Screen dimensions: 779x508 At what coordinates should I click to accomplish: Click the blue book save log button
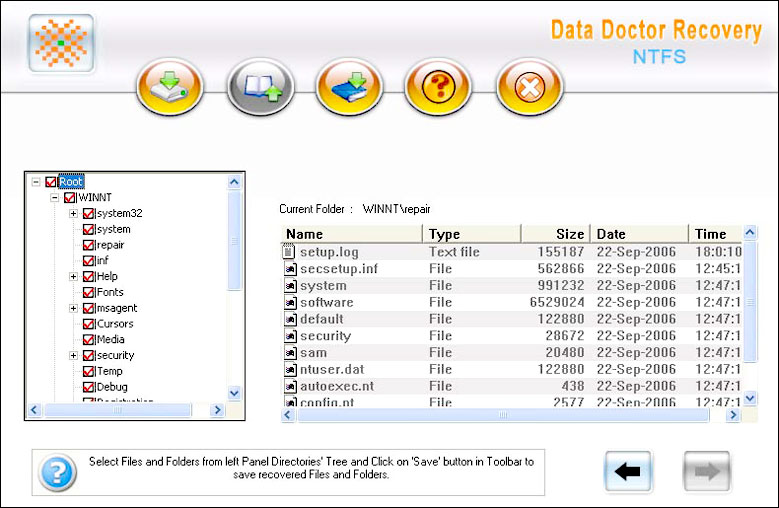tap(349, 86)
